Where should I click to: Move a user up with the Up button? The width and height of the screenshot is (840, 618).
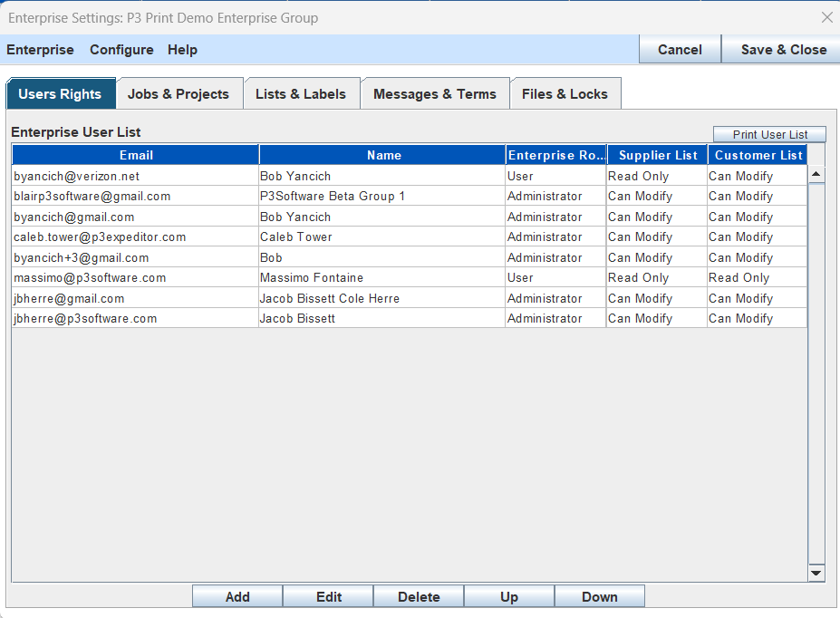point(509,596)
